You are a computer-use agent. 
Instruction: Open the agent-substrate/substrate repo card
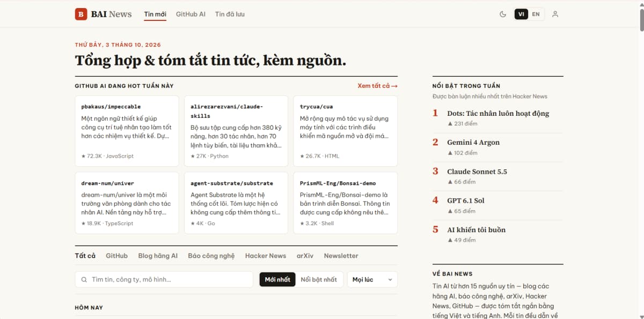pyautogui.click(x=236, y=203)
